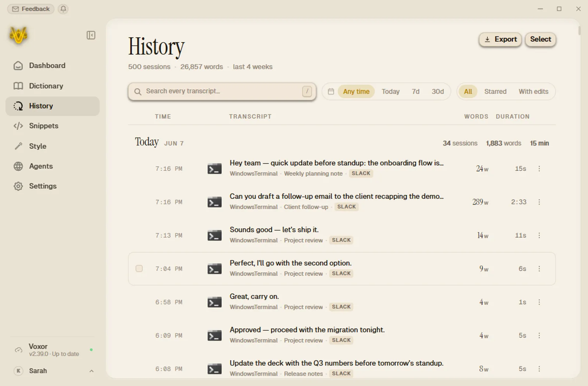
Task: Click the 'Client follow-up' label
Action: 306,207
